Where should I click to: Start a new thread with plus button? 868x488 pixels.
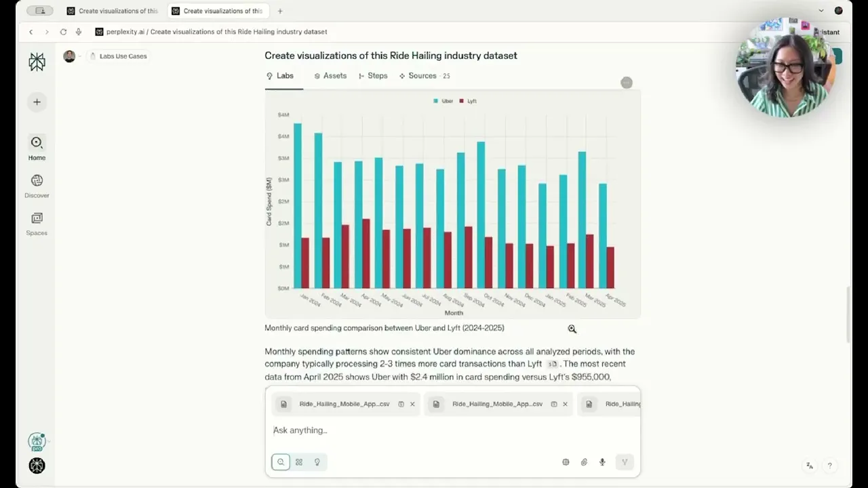(37, 102)
